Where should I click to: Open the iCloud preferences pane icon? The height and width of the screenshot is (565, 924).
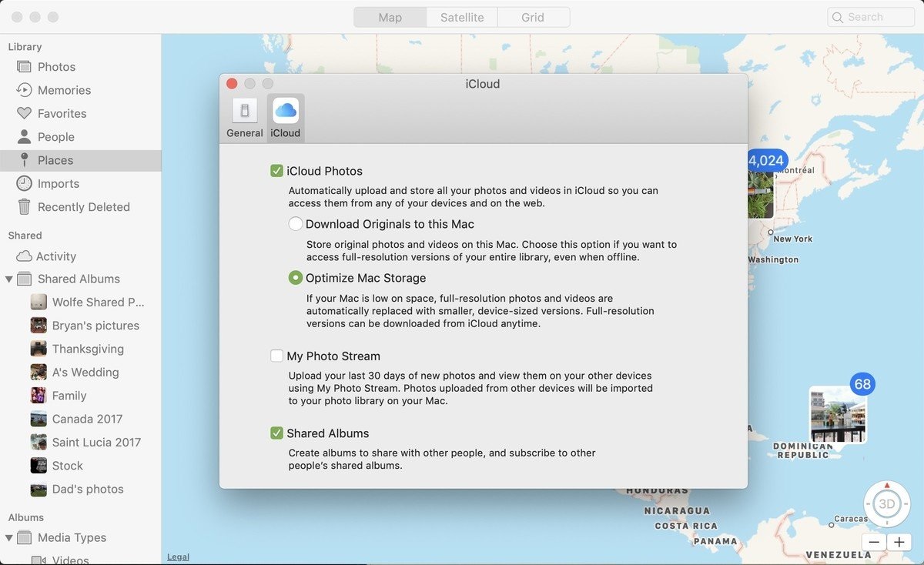pos(285,118)
